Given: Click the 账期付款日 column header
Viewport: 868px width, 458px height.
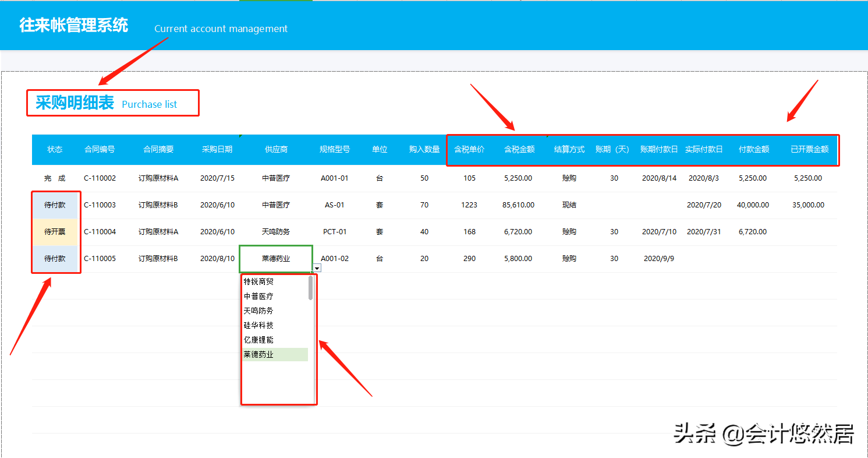Looking at the screenshot, I should click(x=659, y=149).
